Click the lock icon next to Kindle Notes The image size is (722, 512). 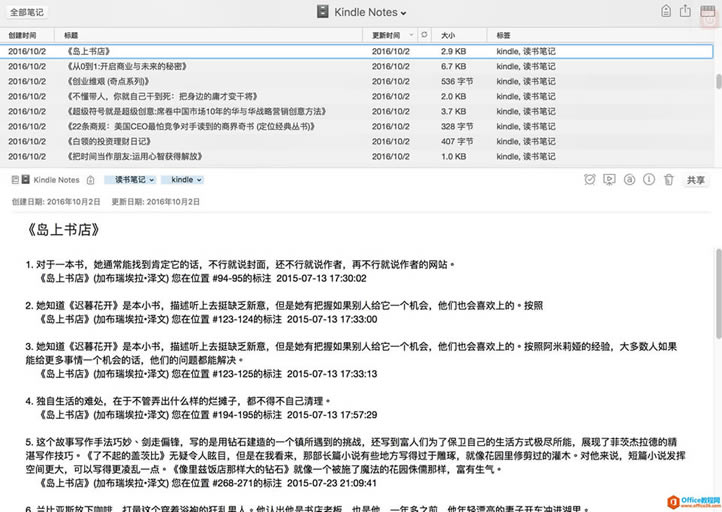click(x=91, y=180)
